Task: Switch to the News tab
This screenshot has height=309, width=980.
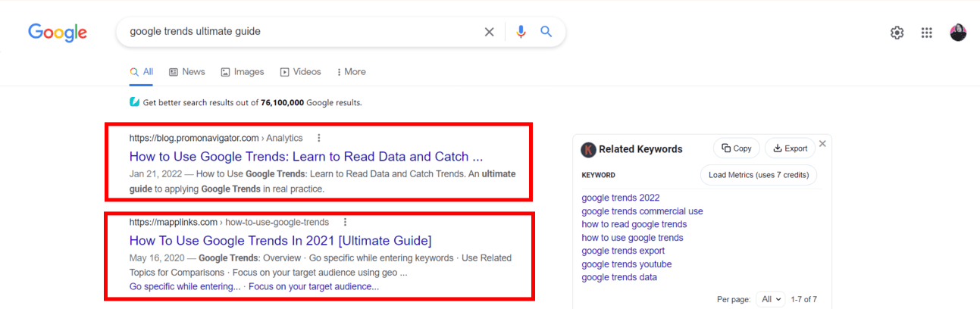Action: point(187,72)
